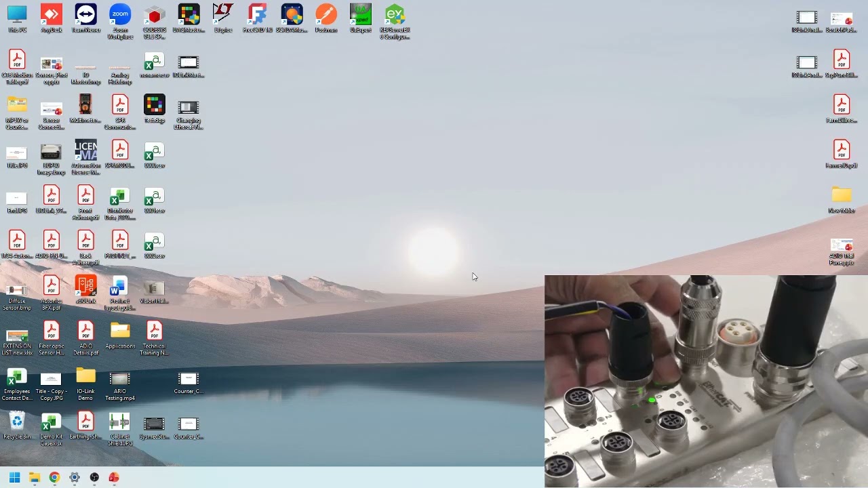The width and height of the screenshot is (868, 488).
Task: Open the KEPServerEX 6 Configuration shortcut
Action: pos(395,22)
